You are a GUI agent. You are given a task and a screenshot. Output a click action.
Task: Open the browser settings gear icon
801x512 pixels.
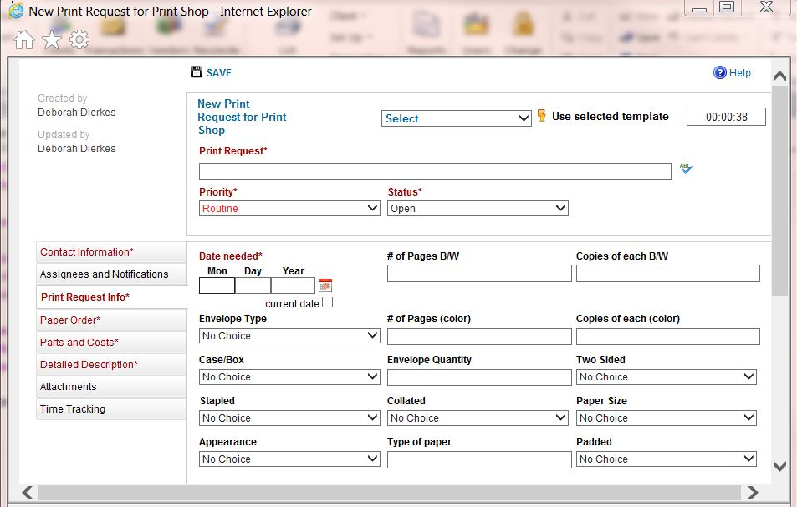pos(79,39)
